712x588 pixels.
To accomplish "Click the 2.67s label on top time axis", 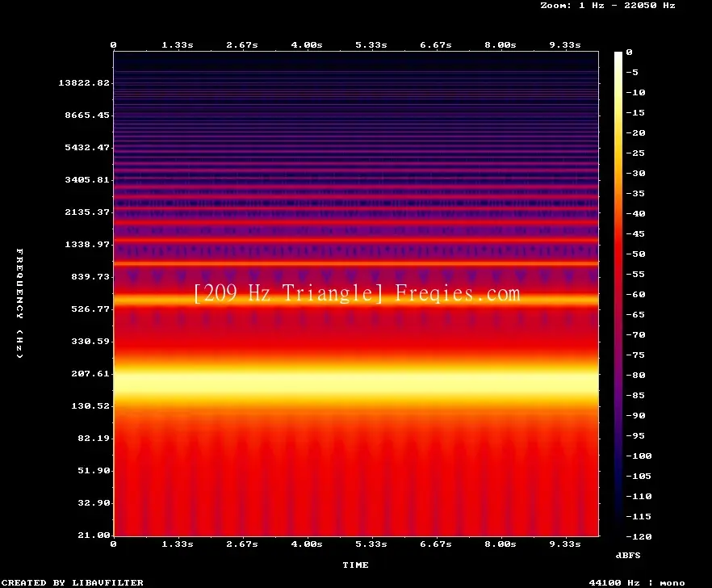I will (242, 44).
